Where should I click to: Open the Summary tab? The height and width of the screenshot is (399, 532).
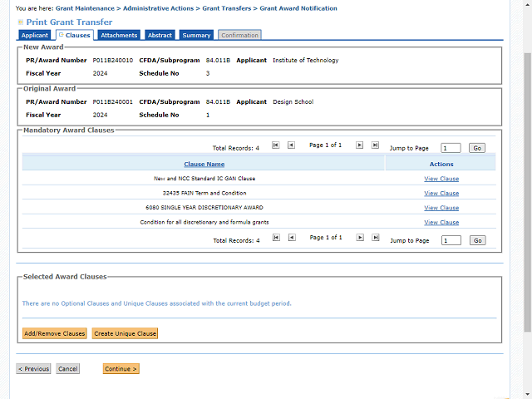pyautogui.click(x=196, y=36)
